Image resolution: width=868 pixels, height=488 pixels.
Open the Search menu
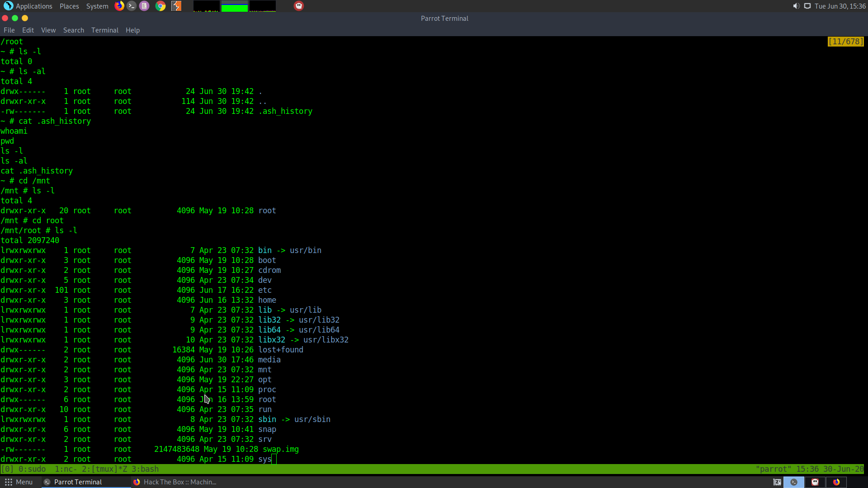coord(73,30)
